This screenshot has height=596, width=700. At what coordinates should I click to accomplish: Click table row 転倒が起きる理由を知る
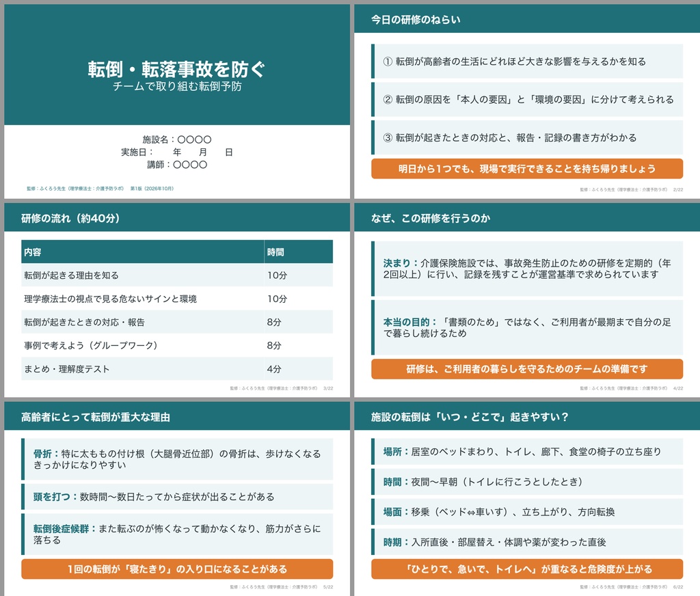pos(177,275)
